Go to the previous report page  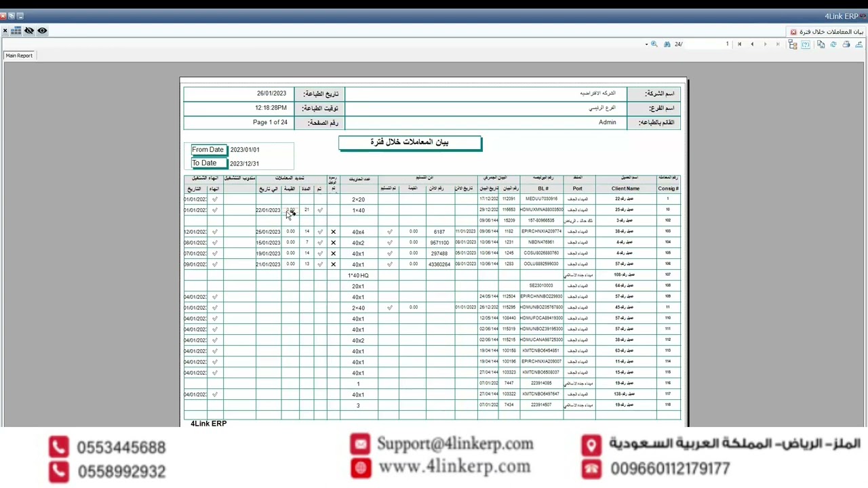(x=752, y=44)
